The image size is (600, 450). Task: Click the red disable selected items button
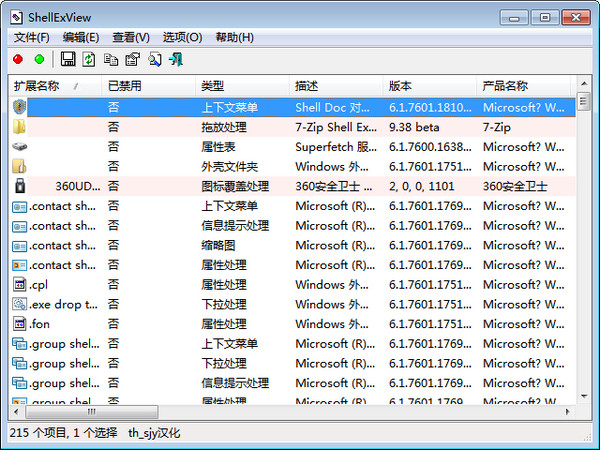pyautogui.click(x=18, y=59)
